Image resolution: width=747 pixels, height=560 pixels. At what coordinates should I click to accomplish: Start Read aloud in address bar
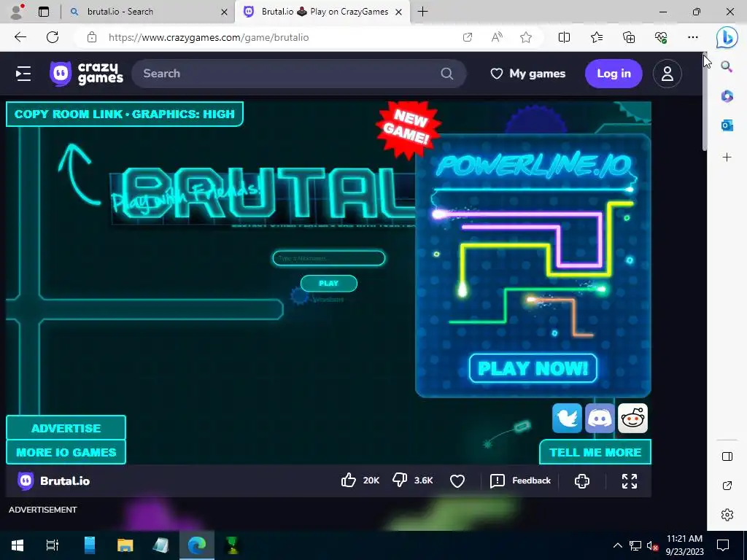point(496,37)
